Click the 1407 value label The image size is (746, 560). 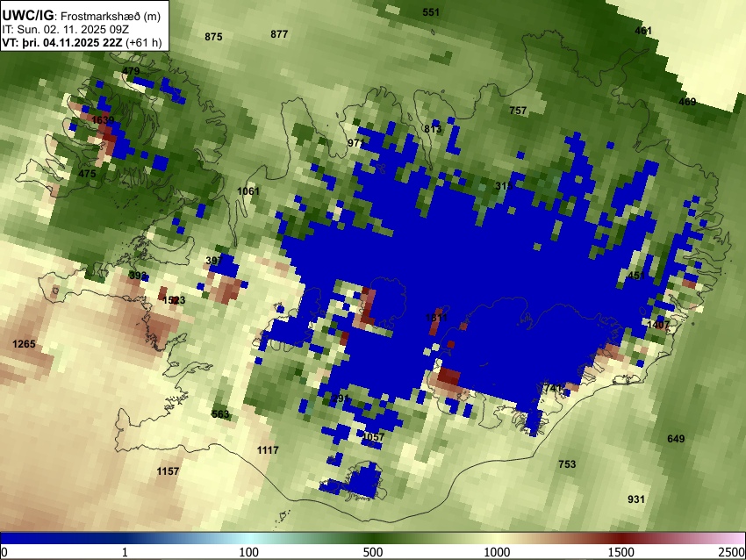point(658,325)
